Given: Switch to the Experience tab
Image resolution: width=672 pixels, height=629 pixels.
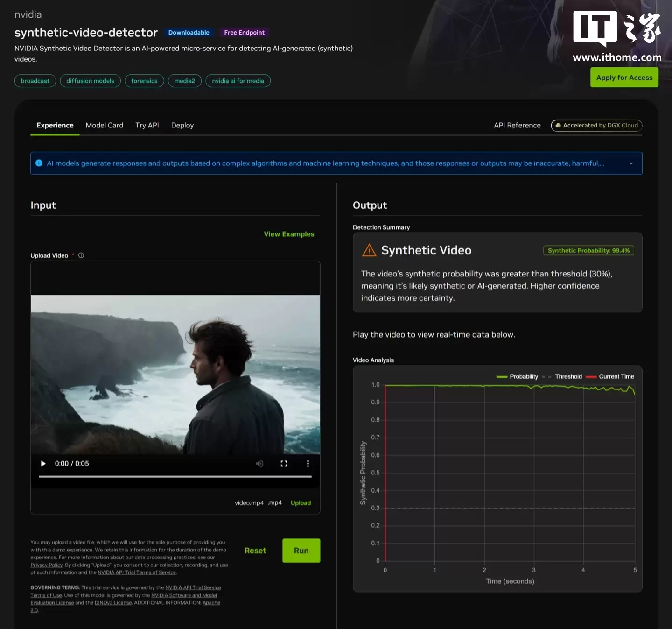Looking at the screenshot, I should click(55, 125).
